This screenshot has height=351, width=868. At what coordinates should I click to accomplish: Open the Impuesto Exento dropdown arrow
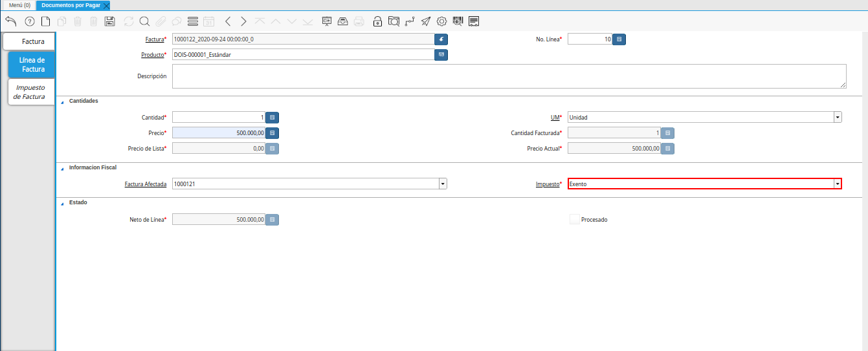(x=838, y=184)
